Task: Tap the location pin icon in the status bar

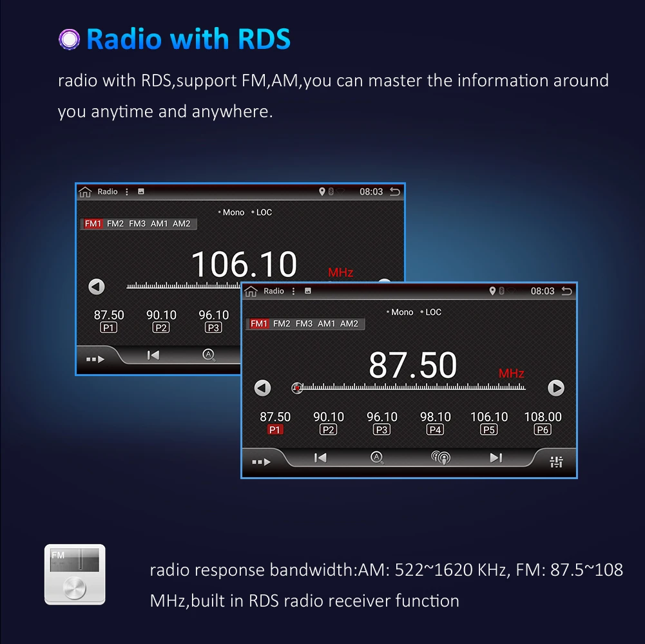Action: point(492,291)
